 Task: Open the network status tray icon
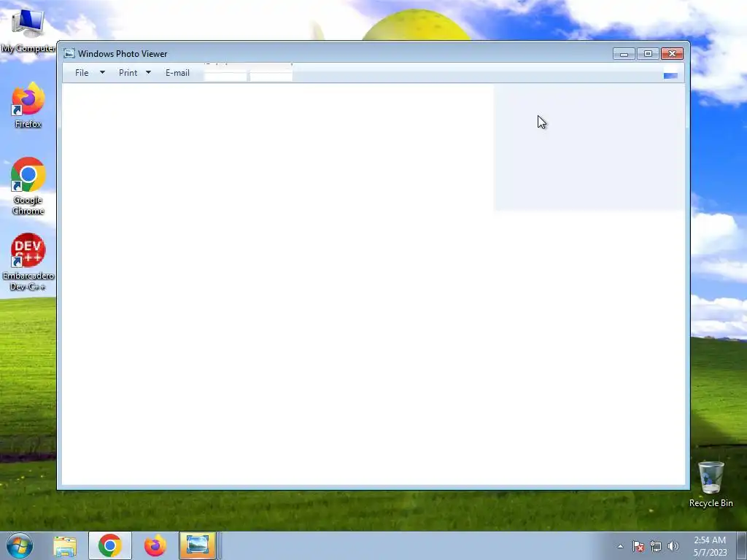[x=656, y=546]
